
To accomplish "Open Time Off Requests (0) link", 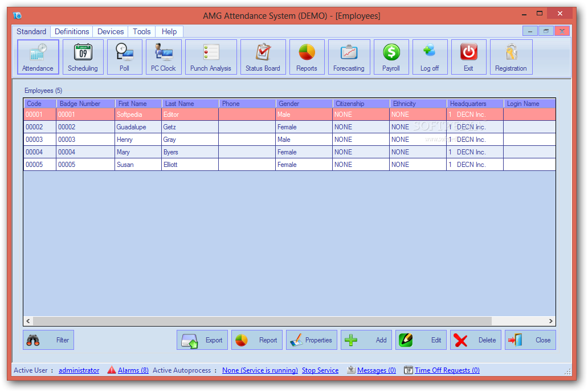I will pos(447,370).
